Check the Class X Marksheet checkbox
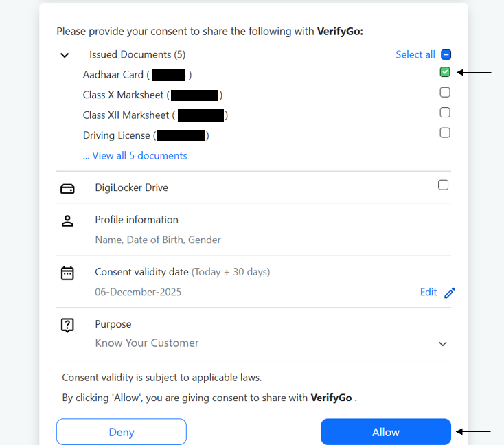 pyautogui.click(x=445, y=92)
